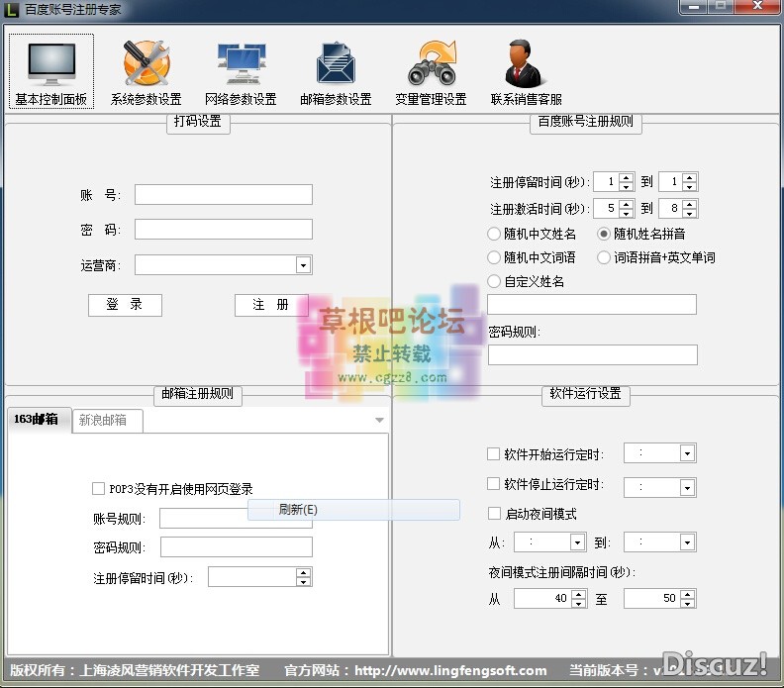Increase night interval 从 value 40
Viewport: 784px width, 688px height.
coord(578,594)
